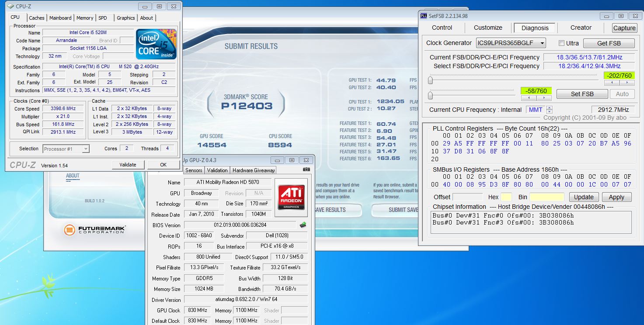The width and height of the screenshot is (644, 325).
Task: Open the Sensors tab in GPU-Z
Action: 194,170
